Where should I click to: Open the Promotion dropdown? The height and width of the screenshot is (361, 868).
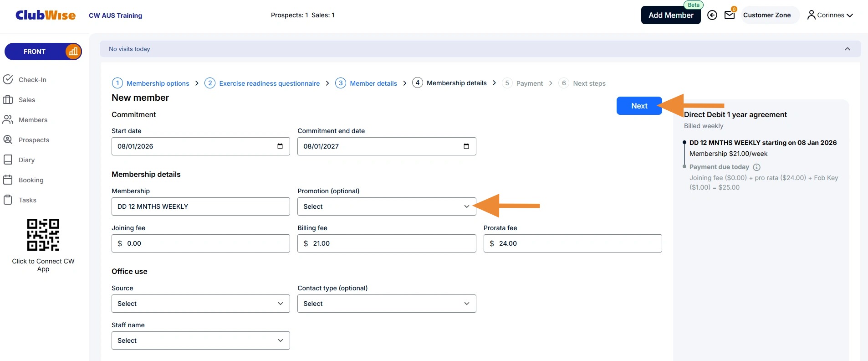[x=387, y=206]
